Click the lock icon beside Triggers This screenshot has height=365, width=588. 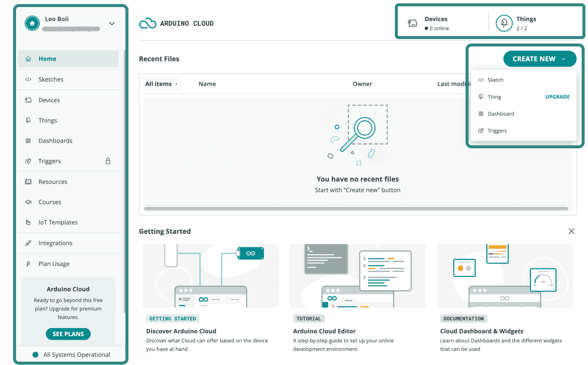(x=108, y=161)
